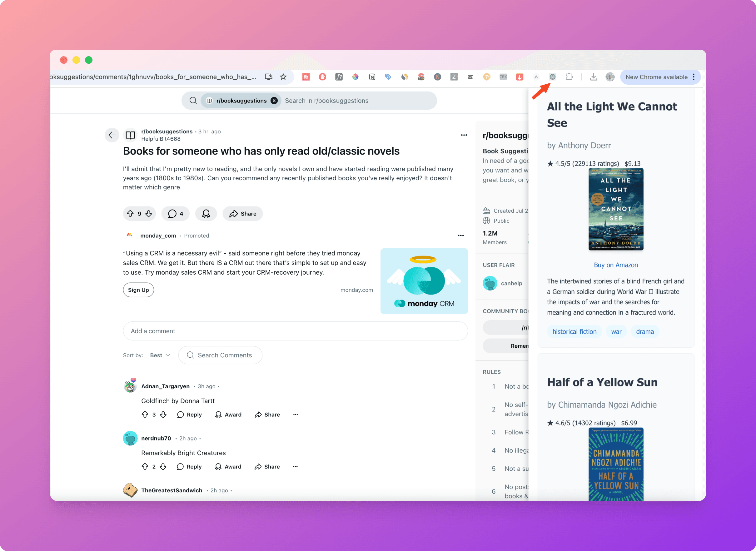Open the post's 4 comments button
This screenshot has width=756, height=551.
click(175, 214)
